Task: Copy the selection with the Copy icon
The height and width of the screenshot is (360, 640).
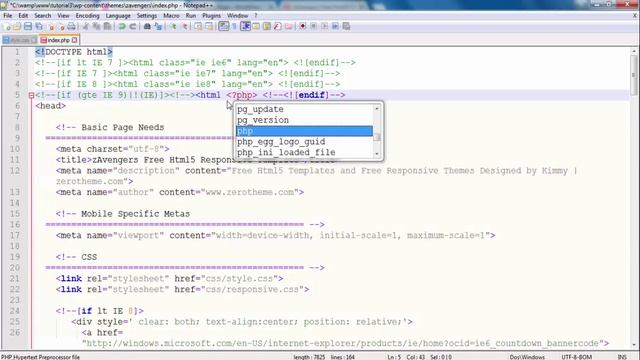Action: pos(96,27)
